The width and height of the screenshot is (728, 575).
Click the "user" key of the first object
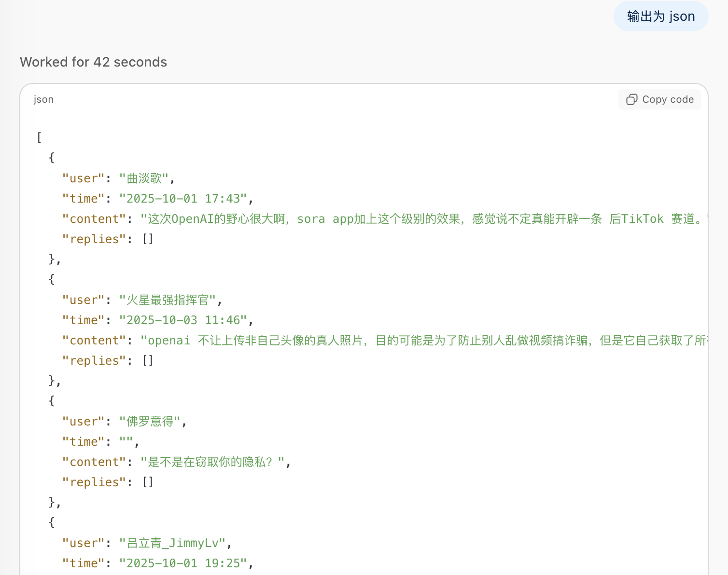click(x=84, y=178)
